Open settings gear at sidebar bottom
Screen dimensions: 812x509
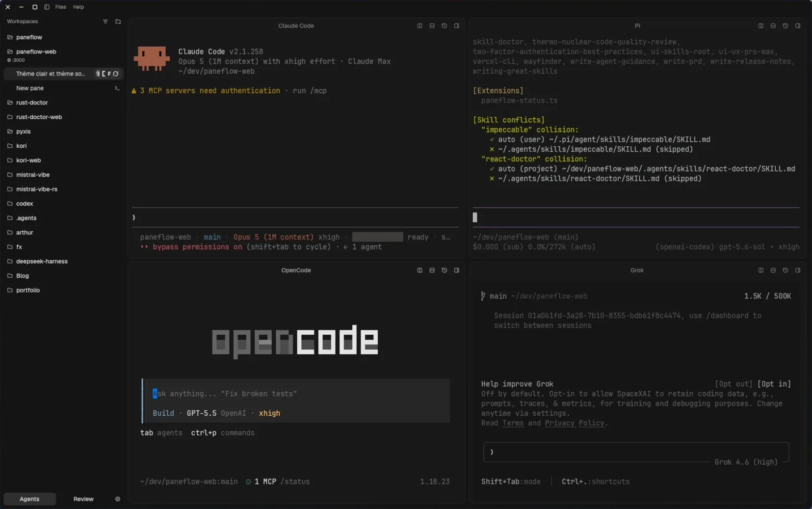(x=117, y=499)
